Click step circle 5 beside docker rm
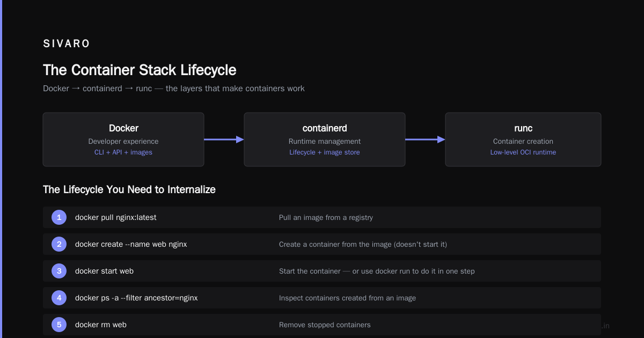 59,325
